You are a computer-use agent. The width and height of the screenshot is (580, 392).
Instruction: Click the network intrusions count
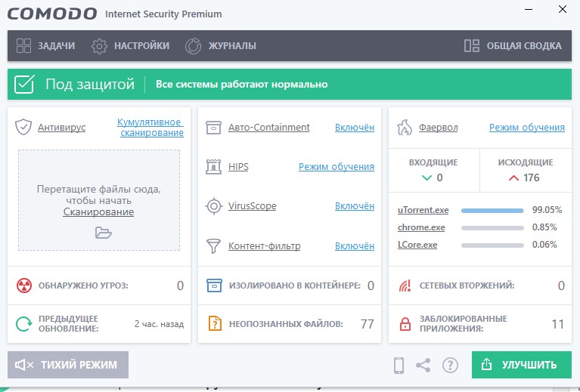tap(561, 286)
